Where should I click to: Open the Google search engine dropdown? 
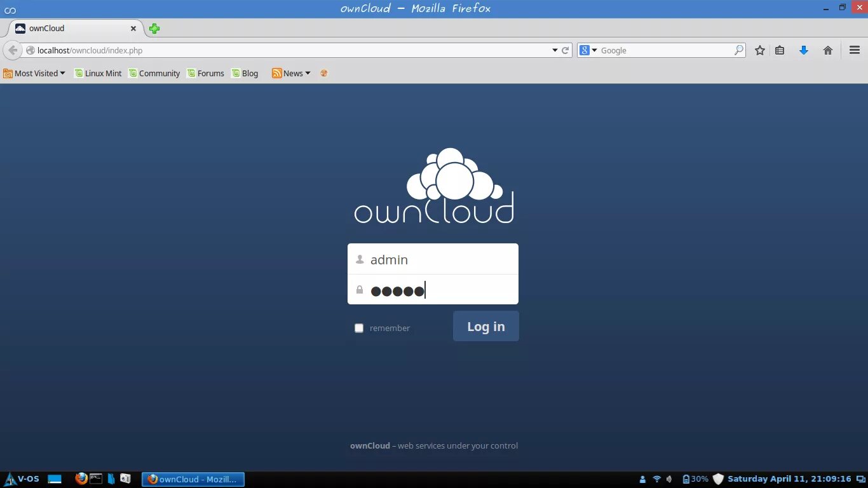pyautogui.click(x=588, y=50)
